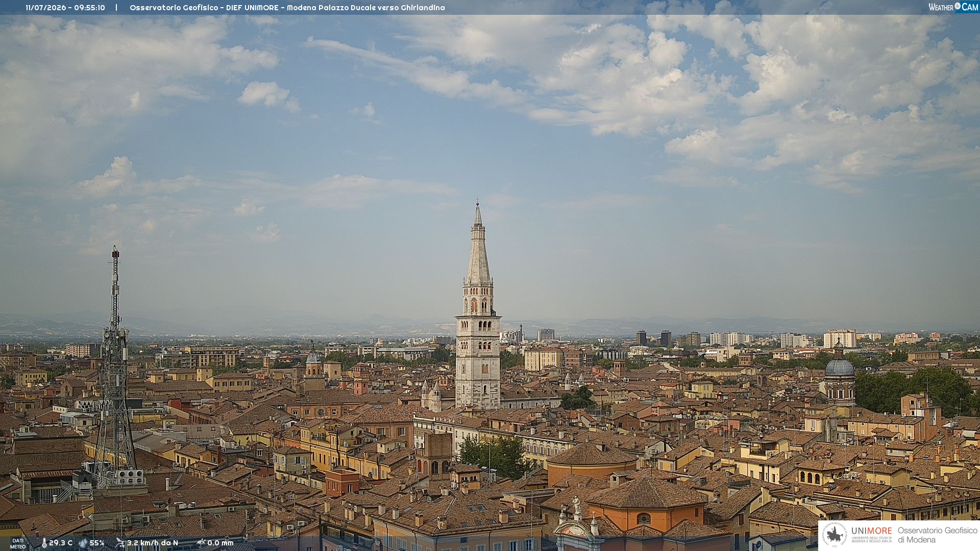Select the 0.0 mm rainfall value

tap(220, 543)
